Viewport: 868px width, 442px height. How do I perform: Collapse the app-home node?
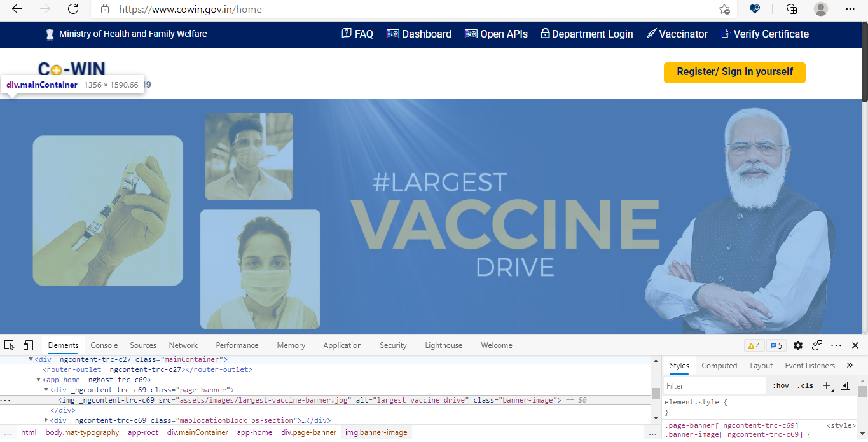[x=39, y=380]
